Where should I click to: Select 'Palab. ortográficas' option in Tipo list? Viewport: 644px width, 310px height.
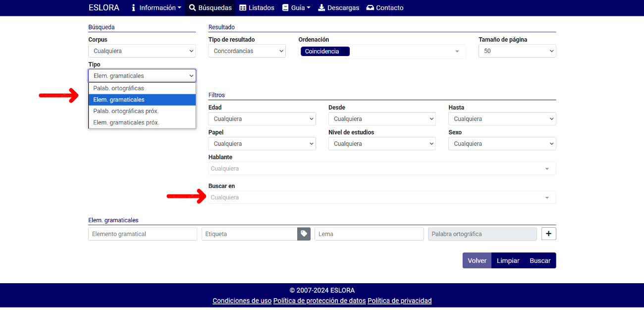point(118,88)
